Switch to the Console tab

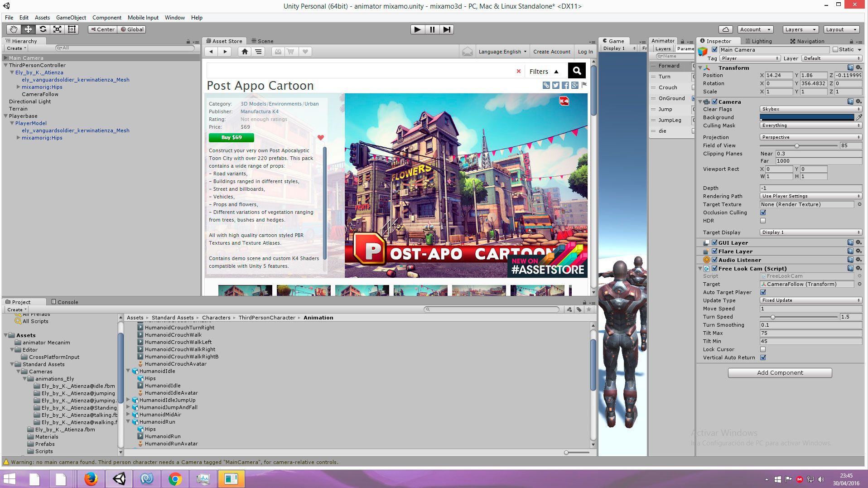pyautogui.click(x=65, y=302)
